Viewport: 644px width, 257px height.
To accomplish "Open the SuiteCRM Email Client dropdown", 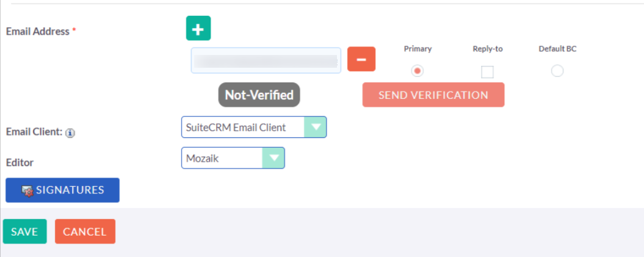I will pos(254,128).
